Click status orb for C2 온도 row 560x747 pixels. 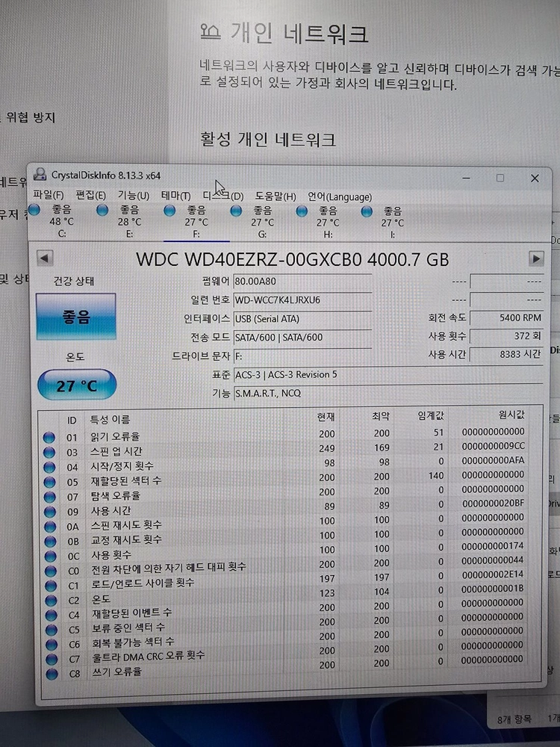click(x=51, y=601)
